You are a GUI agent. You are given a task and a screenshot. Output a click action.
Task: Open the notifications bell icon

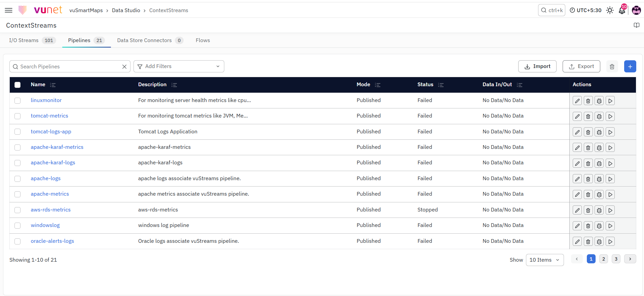622,10
